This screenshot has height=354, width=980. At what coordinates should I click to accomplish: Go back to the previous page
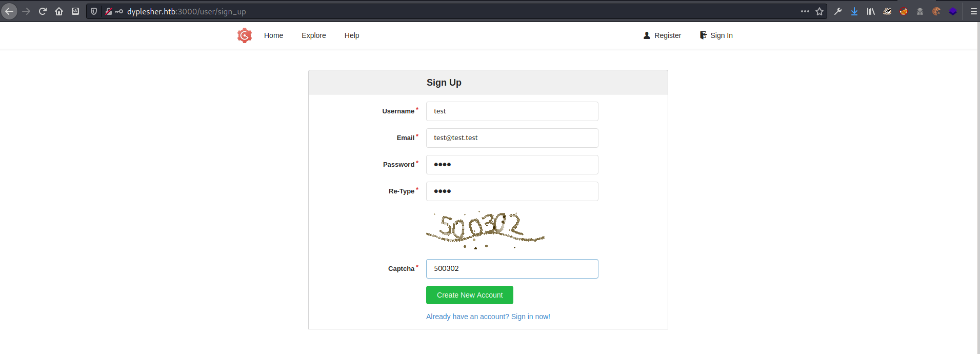pyautogui.click(x=9, y=11)
